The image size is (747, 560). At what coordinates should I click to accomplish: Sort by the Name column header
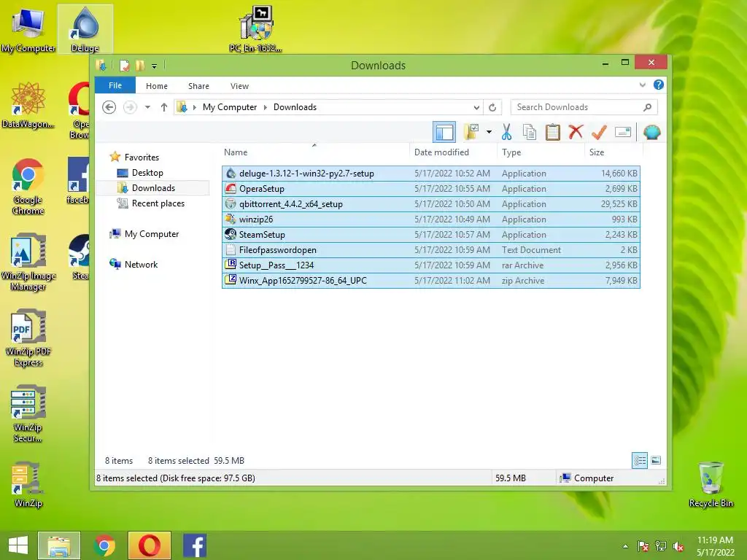(314, 152)
